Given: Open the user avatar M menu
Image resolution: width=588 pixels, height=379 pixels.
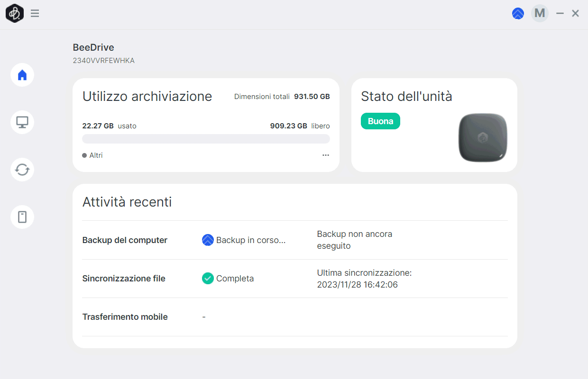Looking at the screenshot, I should tap(540, 13).
